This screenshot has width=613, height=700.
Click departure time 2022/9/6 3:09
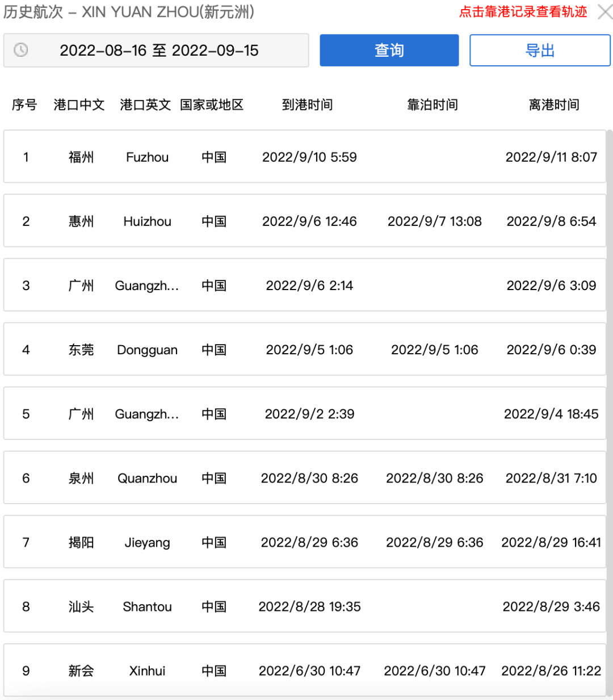tap(551, 286)
